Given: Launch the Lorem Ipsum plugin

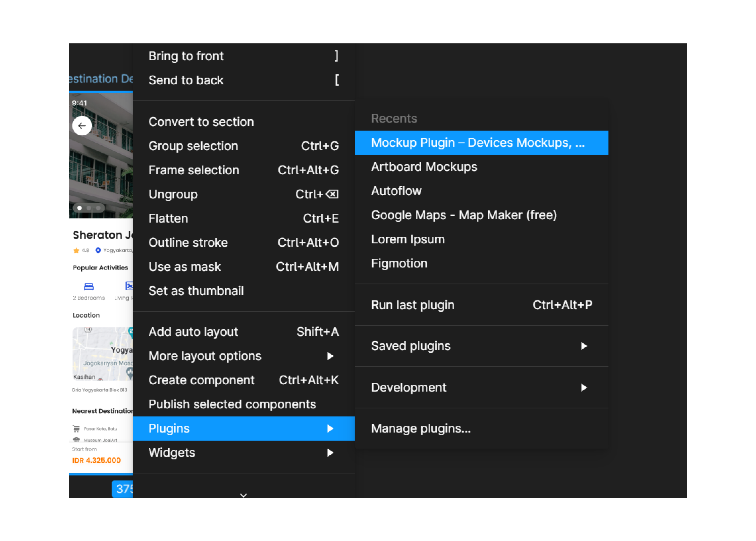Looking at the screenshot, I should [481, 239].
